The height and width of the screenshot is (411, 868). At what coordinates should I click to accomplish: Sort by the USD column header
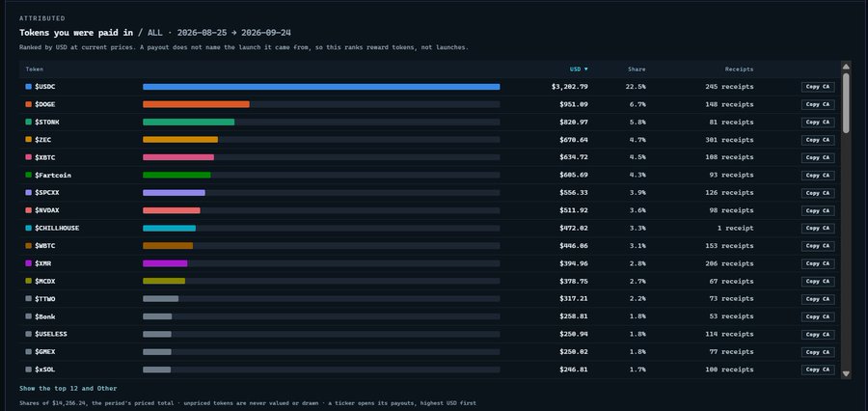pyautogui.click(x=579, y=69)
